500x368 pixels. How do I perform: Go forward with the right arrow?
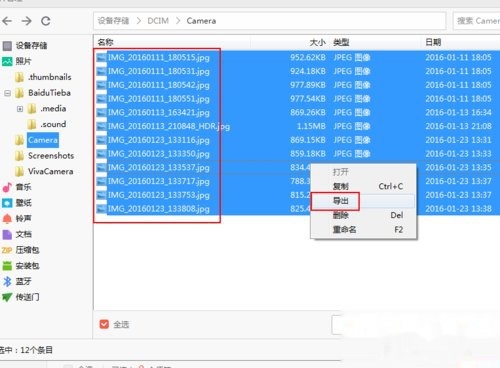coord(26,21)
